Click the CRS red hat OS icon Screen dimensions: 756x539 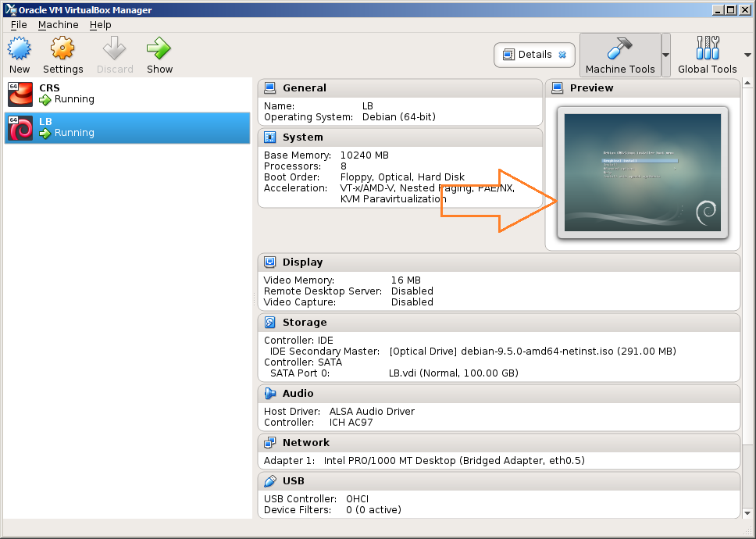(20, 94)
